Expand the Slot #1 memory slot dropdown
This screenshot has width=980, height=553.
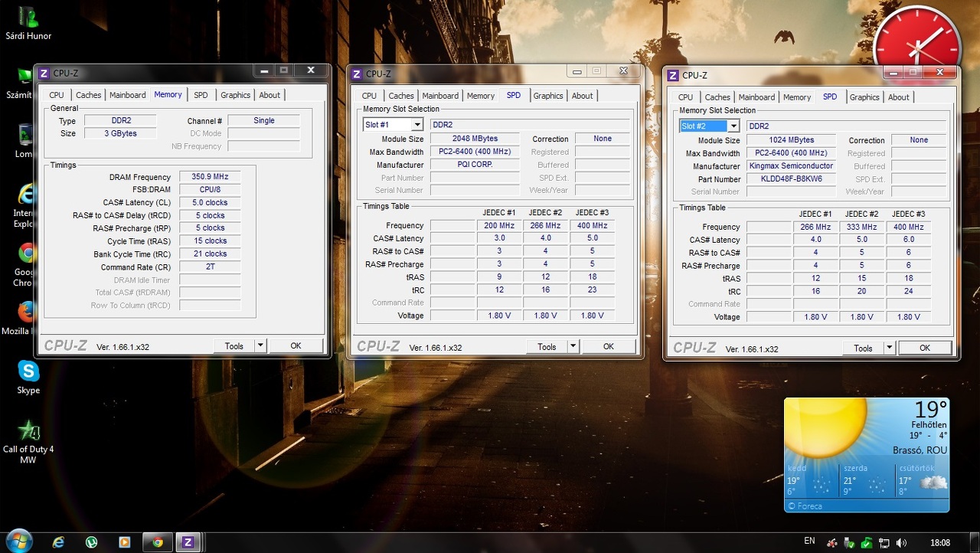point(417,125)
